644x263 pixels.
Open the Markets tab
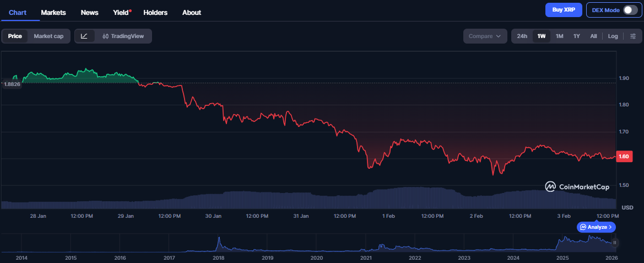tap(53, 12)
